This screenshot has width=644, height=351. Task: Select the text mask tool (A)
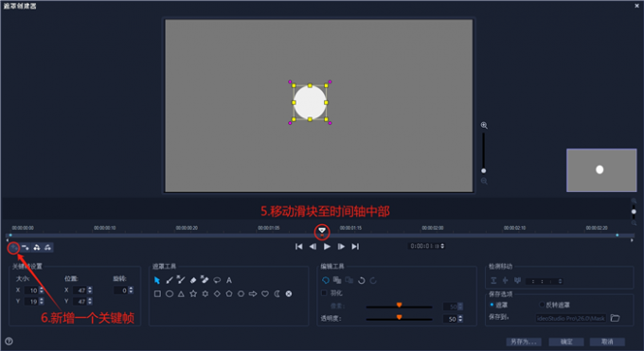coord(229,280)
